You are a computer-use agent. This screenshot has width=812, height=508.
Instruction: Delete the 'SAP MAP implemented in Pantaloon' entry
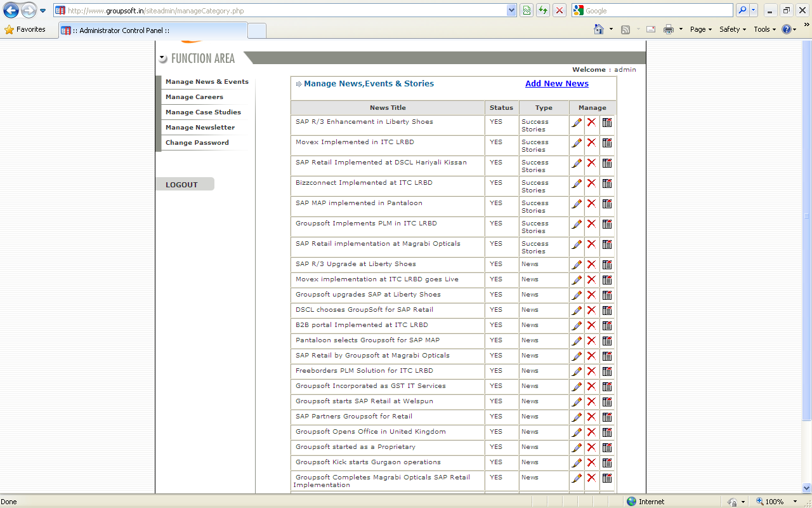pos(591,204)
